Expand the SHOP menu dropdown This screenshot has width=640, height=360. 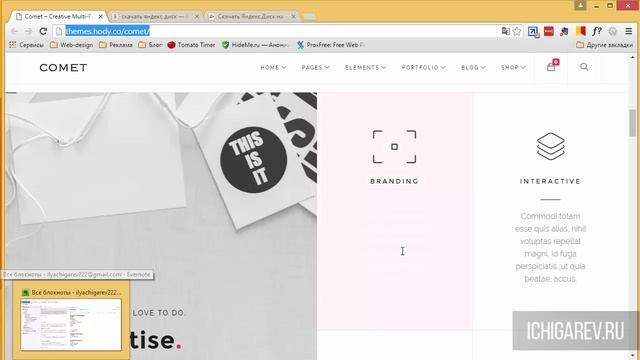click(x=513, y=67)
